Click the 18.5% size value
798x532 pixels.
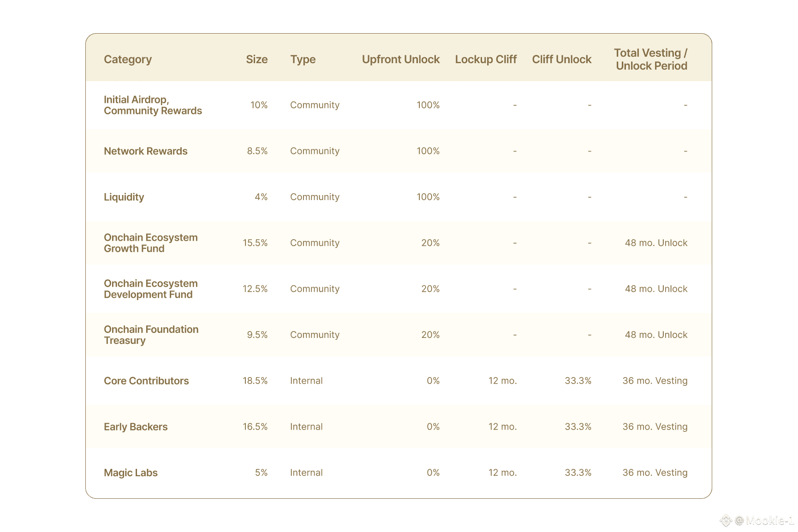click(x=256, y=381)
